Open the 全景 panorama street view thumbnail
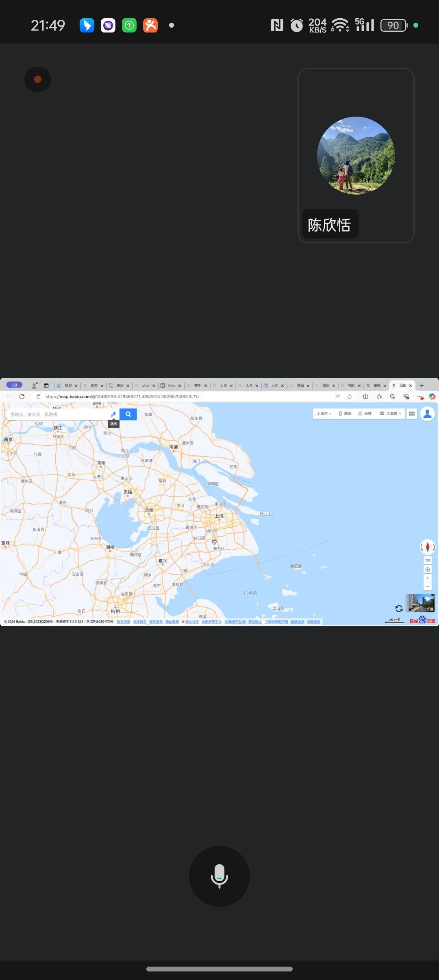 tap(420, 603)
